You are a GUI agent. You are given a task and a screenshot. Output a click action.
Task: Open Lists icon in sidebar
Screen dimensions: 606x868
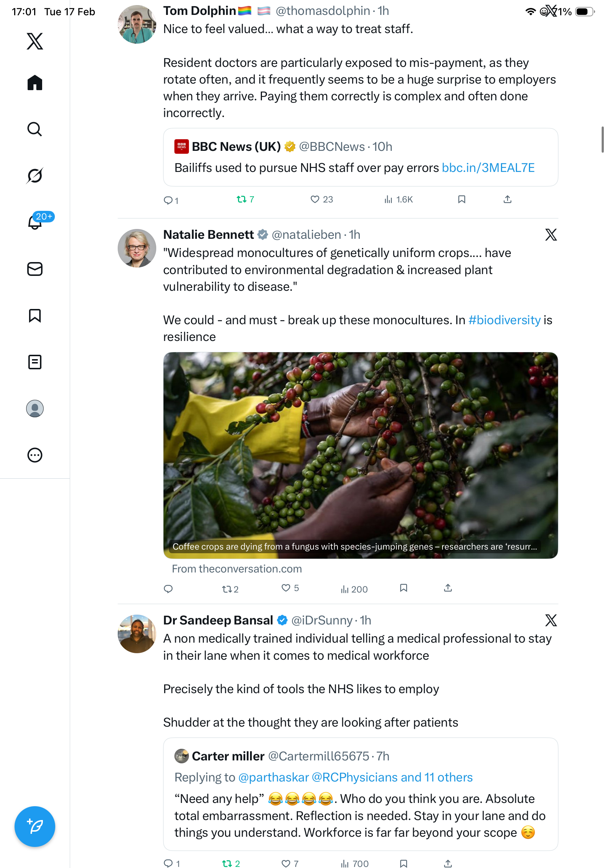tap(35, 362)
